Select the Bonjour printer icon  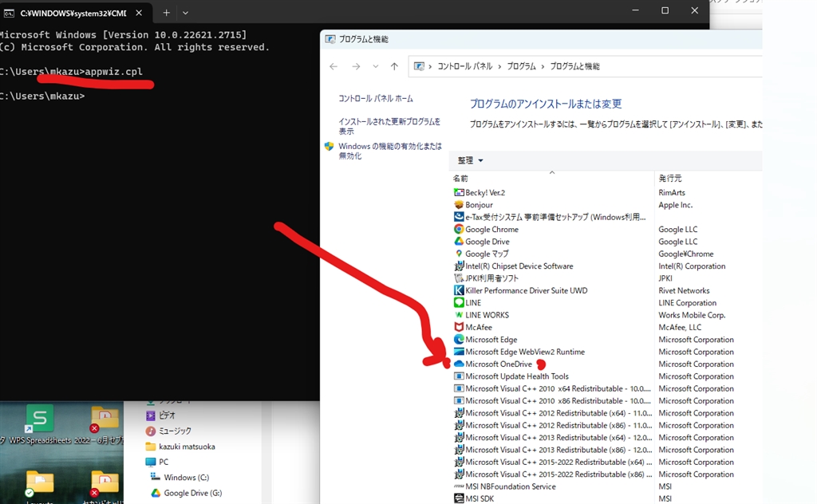coord(457,205)
